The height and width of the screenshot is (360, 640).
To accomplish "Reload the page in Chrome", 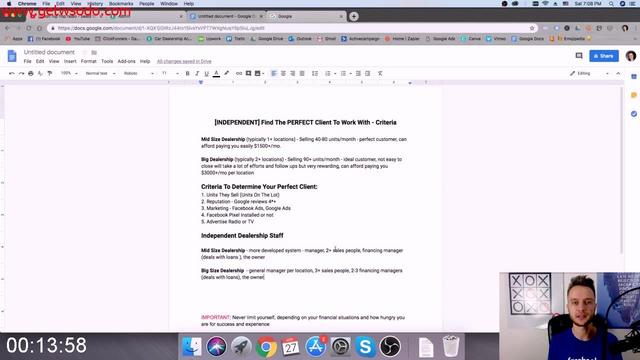I will pyautogui.click(x=29, y=28).
